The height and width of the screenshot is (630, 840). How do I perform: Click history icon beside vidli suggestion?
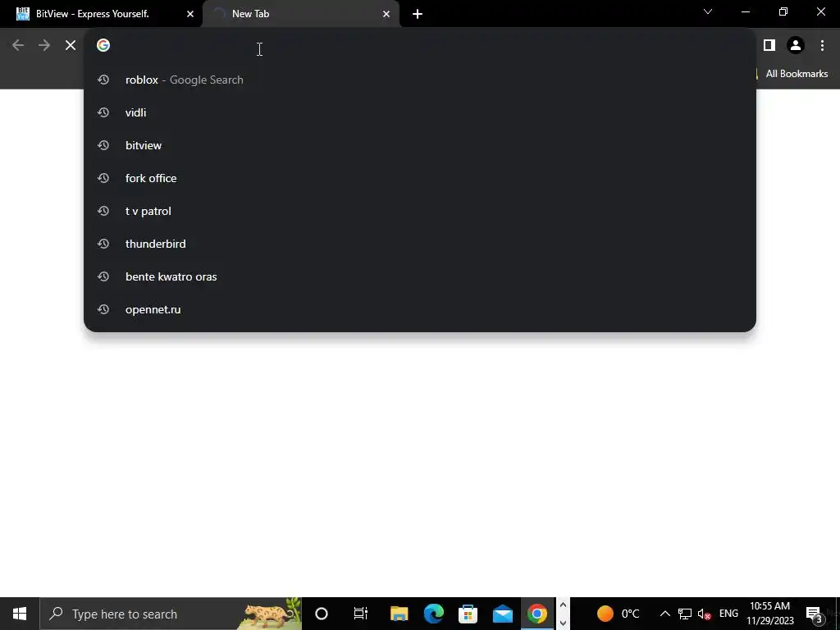coord(103,112)
